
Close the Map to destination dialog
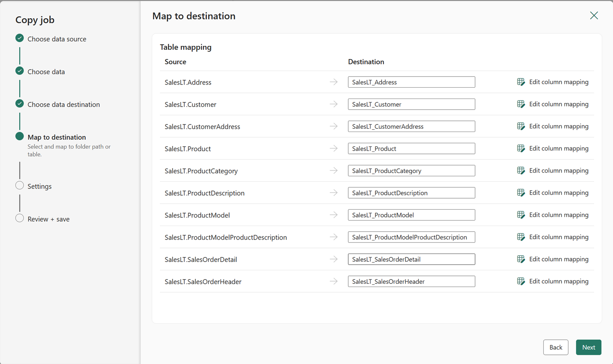click(594, 16)
